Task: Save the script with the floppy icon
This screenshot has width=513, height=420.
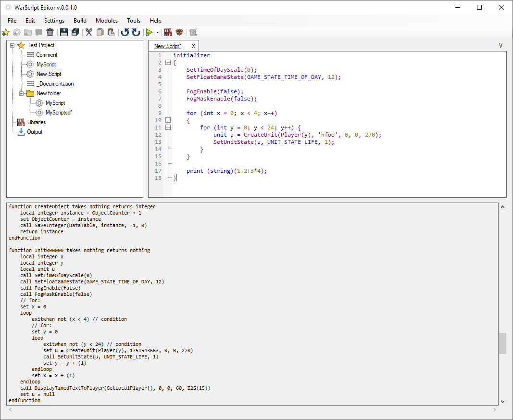Action: [64, 32]
